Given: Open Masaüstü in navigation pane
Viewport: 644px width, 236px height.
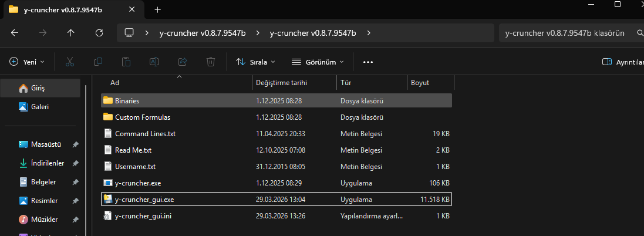Looking at the screenshot, I should (x=41, y=144).
